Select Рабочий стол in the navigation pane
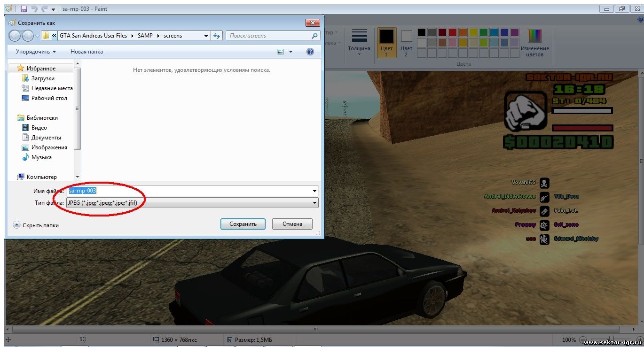Viewport: 644px width, 347px height. click(49, 98)
